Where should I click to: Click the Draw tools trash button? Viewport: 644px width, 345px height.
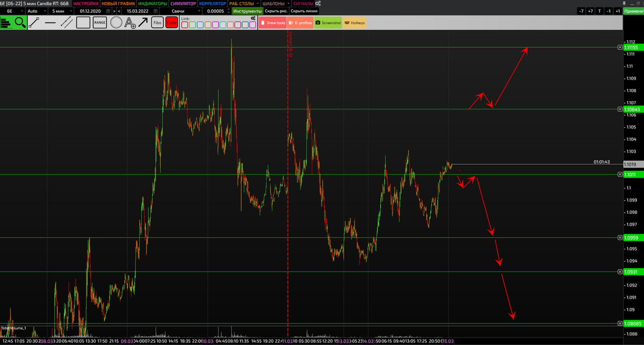[x=272, y=23]
